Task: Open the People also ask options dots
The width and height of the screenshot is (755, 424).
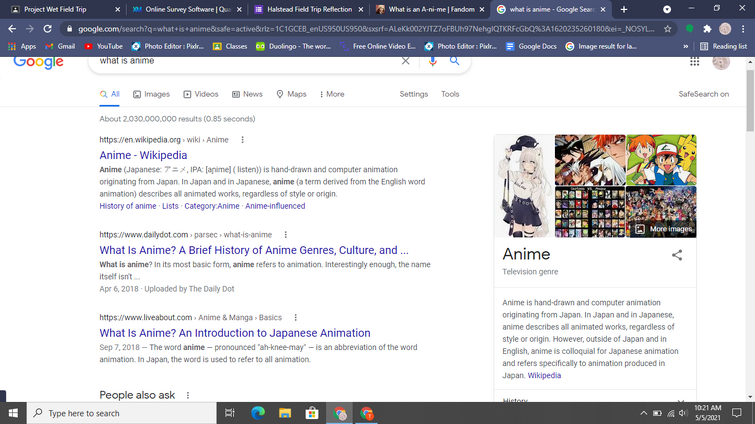Action: pos(188,395)
